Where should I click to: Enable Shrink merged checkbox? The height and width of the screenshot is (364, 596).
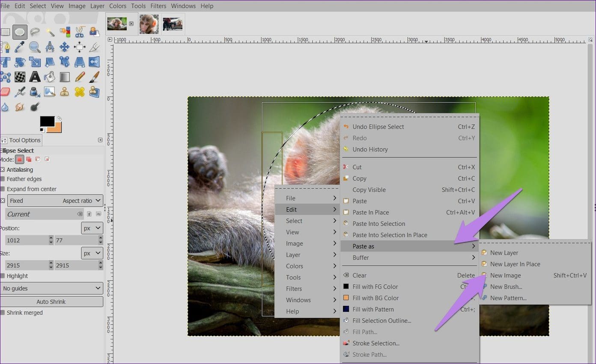tap(2, 313)
